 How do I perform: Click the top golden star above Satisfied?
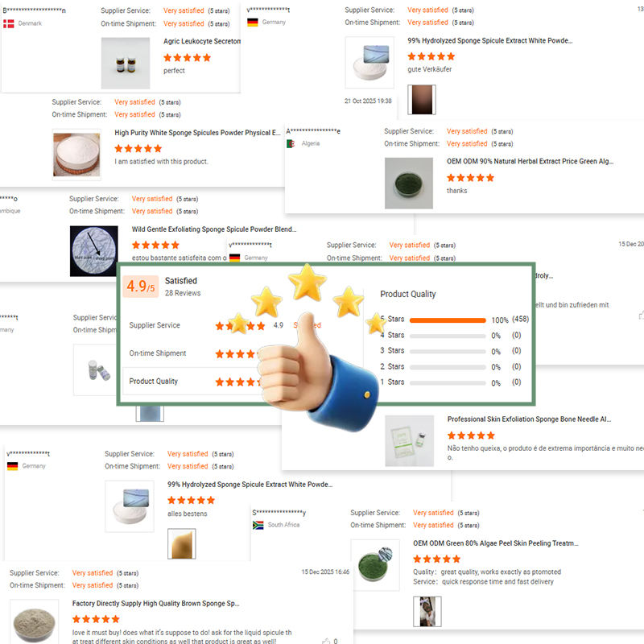pos(308,283)
